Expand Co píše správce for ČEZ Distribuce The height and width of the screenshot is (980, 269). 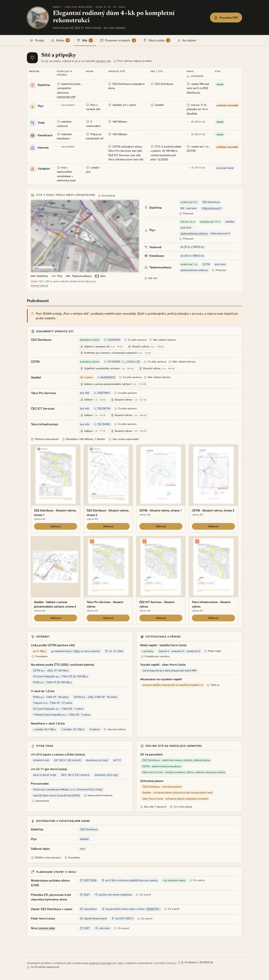[x=135, y=340]
